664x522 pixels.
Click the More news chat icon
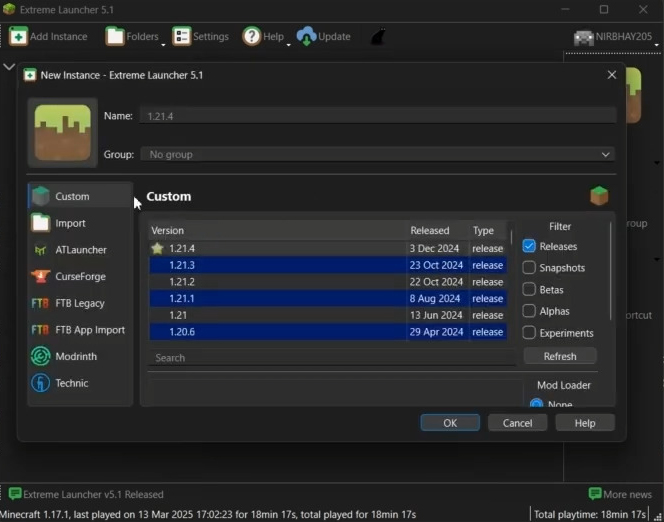(595, 494)
